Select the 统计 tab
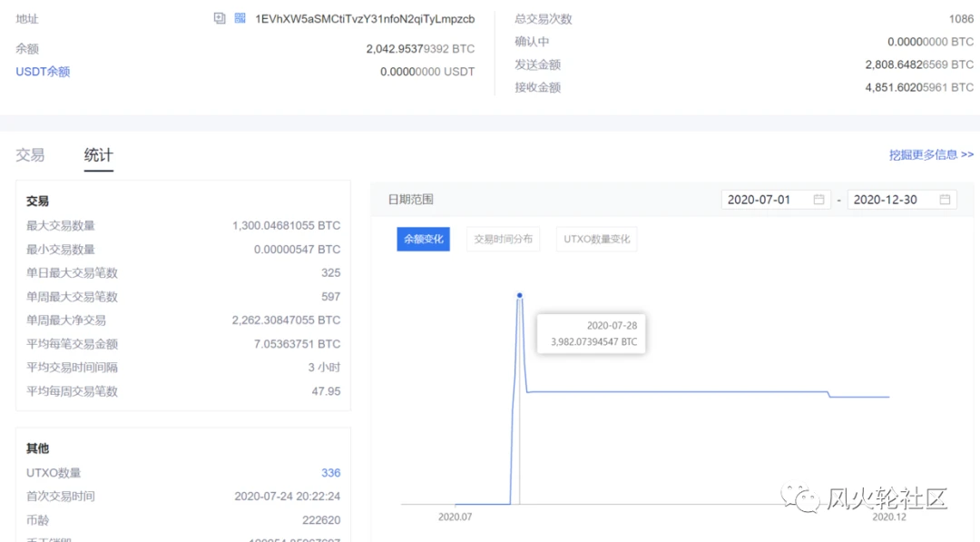This screenshot has height=542, width=980. coord(98,155)
